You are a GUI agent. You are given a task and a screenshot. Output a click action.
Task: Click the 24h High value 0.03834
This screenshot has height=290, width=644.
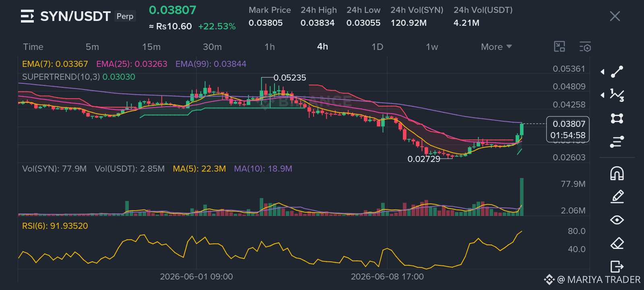[318, 23]
